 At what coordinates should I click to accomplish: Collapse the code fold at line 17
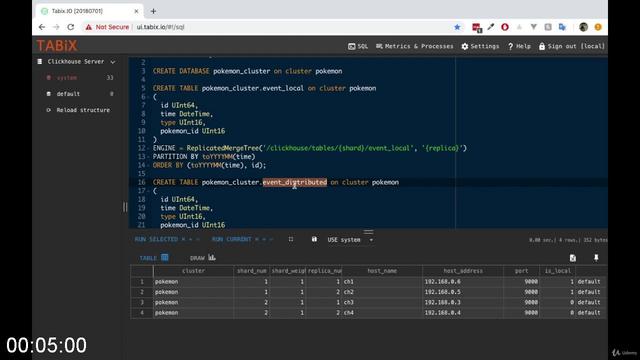tap(147, 191)
